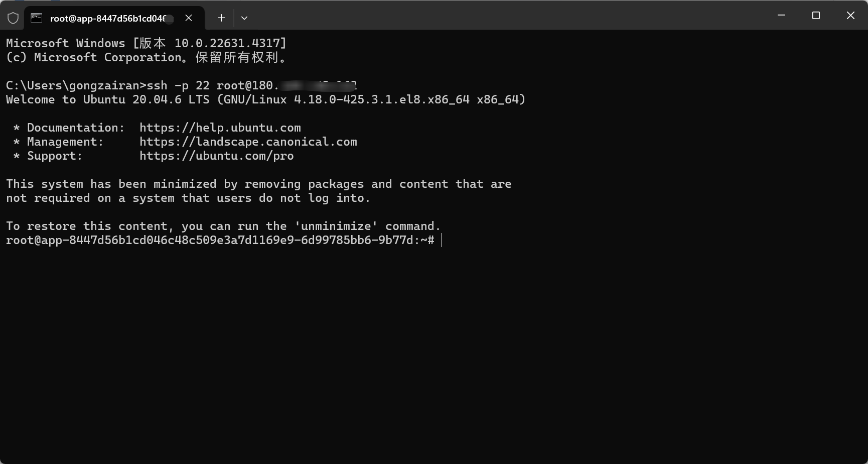This screenshot has height=464, width=868.
Task: Open the help.ubuntu.com documentation link
Action: pos(220,128)
